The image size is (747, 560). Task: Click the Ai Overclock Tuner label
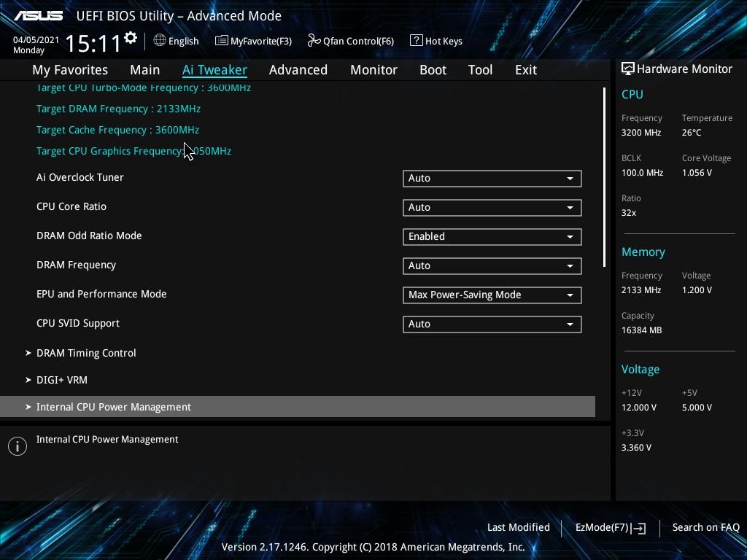[x=80, y=177]
